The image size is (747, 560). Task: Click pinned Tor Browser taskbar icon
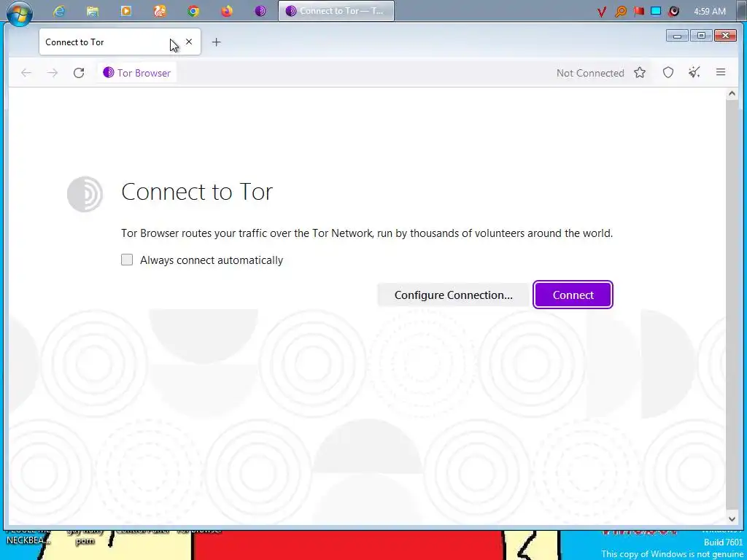coord(260,11)
